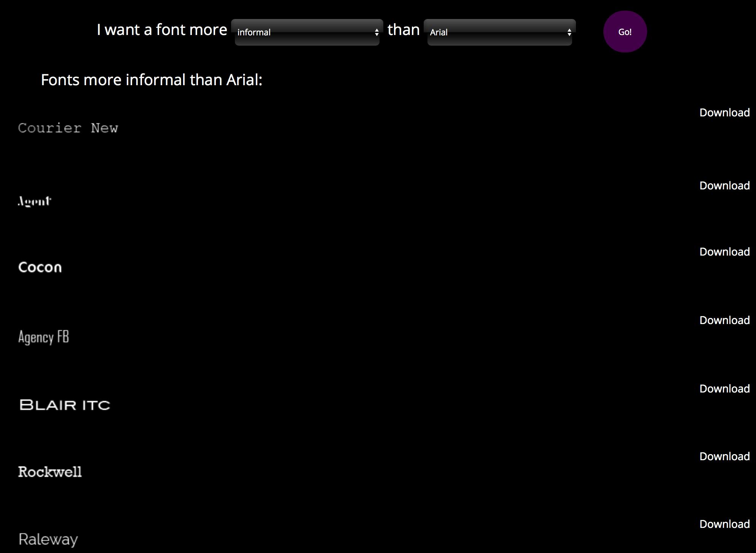The image size is (756, 553).
Task: Download the Agency FB font
Action: (724, 320)
